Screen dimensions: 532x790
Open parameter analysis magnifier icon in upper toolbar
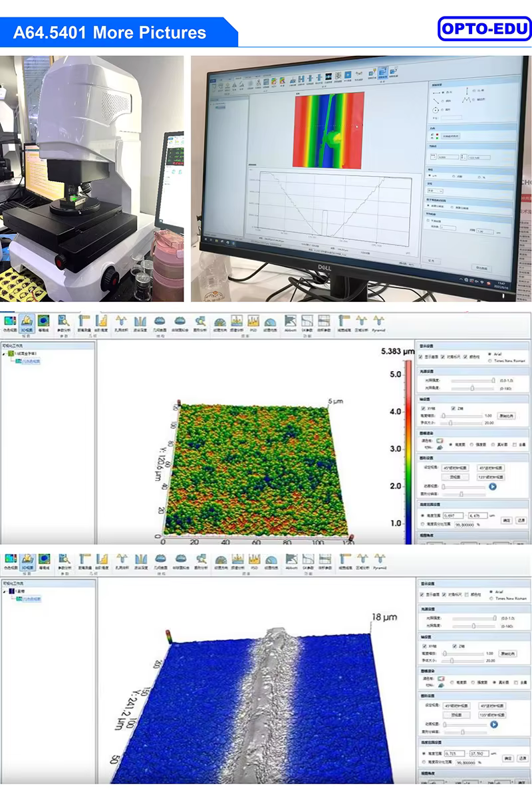[x=63, y=323]
